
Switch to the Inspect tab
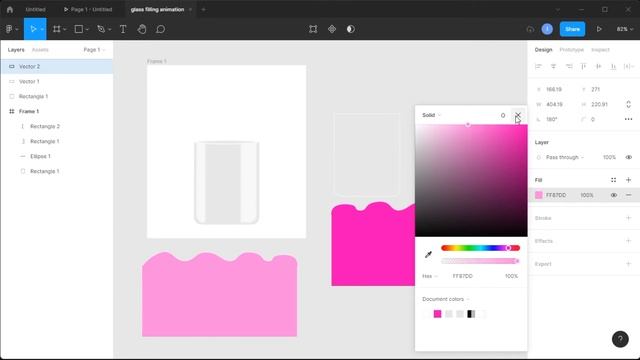pyautogui.click(x=600, y=50)
